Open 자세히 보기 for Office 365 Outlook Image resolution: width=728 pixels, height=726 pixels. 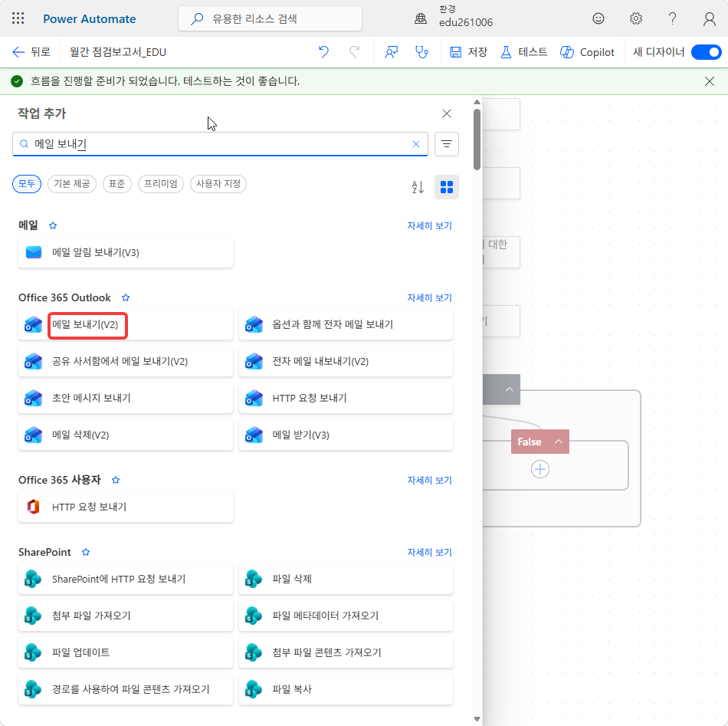click(x=429, y=297)
